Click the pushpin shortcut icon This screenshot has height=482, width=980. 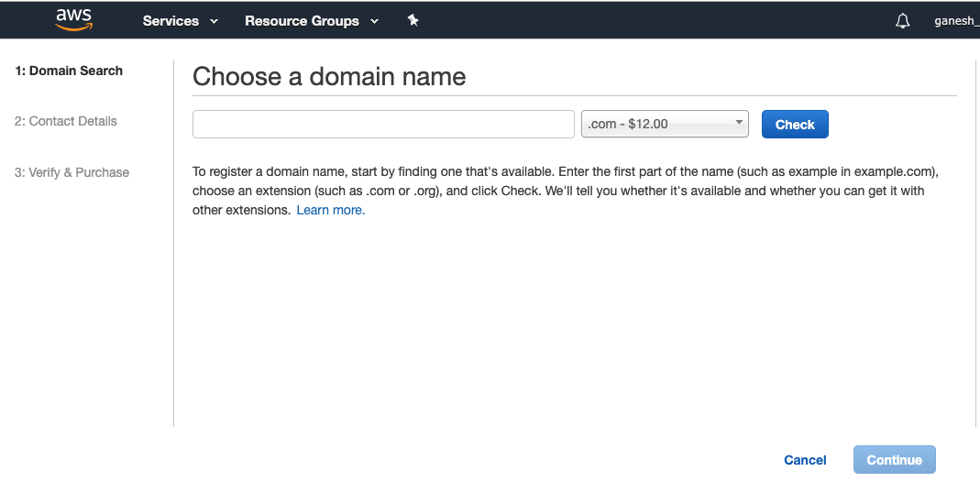pyautogui.click(x=413, y=20)
